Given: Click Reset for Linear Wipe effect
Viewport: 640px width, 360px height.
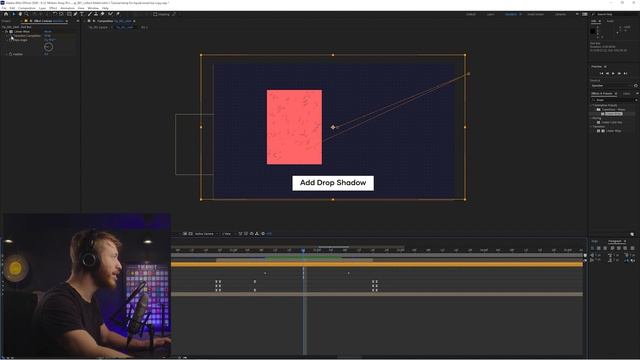Looking at the screenshot, I should 48,31.
